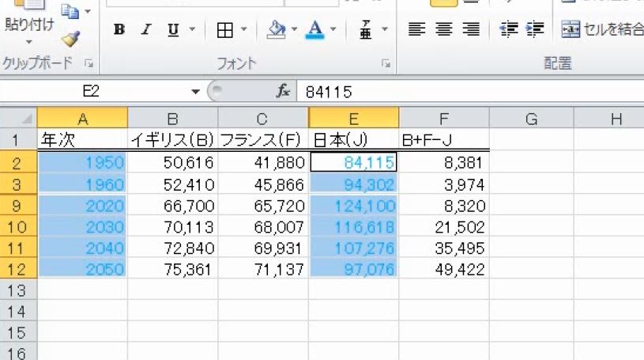Open the Underline style dropdown

192,29
